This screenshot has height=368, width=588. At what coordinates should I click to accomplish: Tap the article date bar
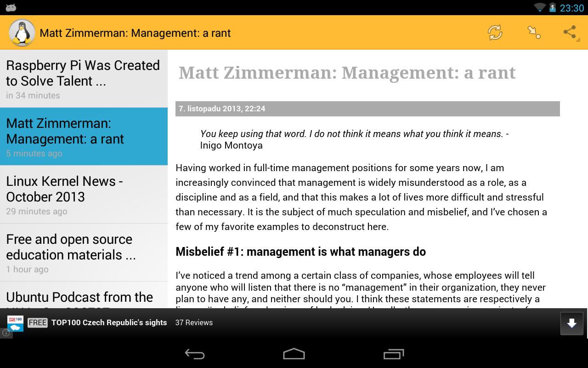[367, 109]
